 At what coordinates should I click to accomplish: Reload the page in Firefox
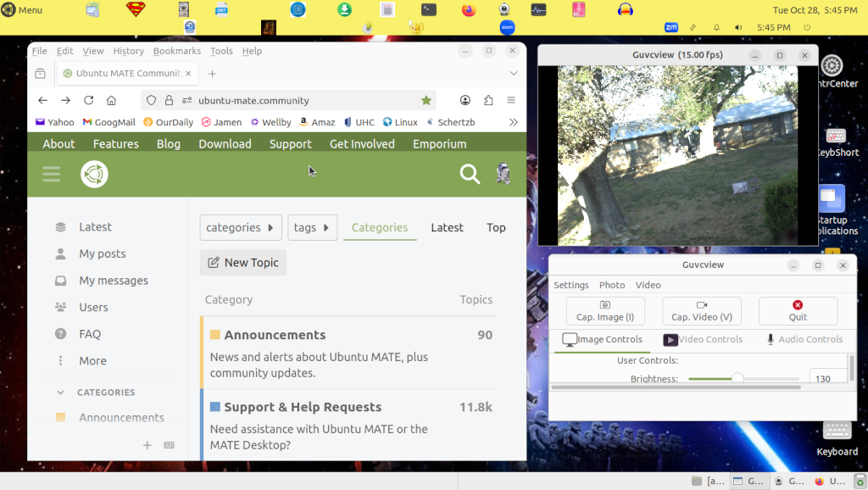click(88, 100)
